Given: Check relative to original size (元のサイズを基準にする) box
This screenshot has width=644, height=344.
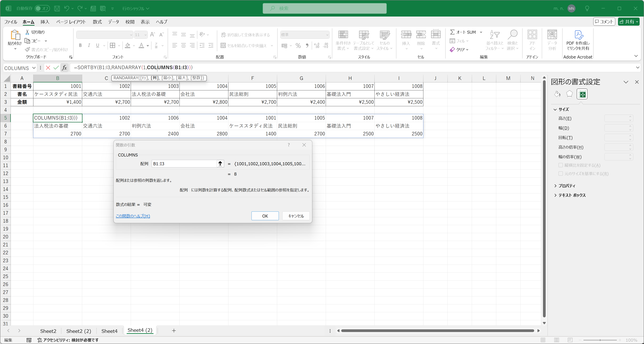Looking at the screenshot, I should click(561, 174).
